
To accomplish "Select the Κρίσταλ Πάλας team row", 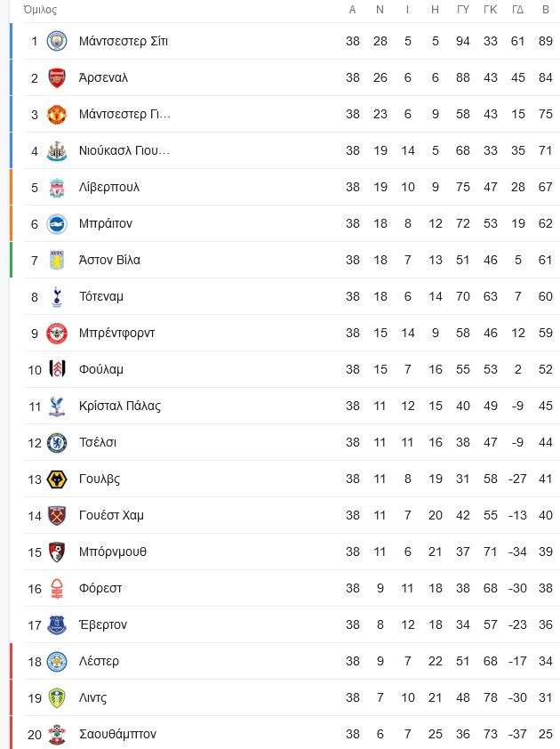I will (292, 406).
